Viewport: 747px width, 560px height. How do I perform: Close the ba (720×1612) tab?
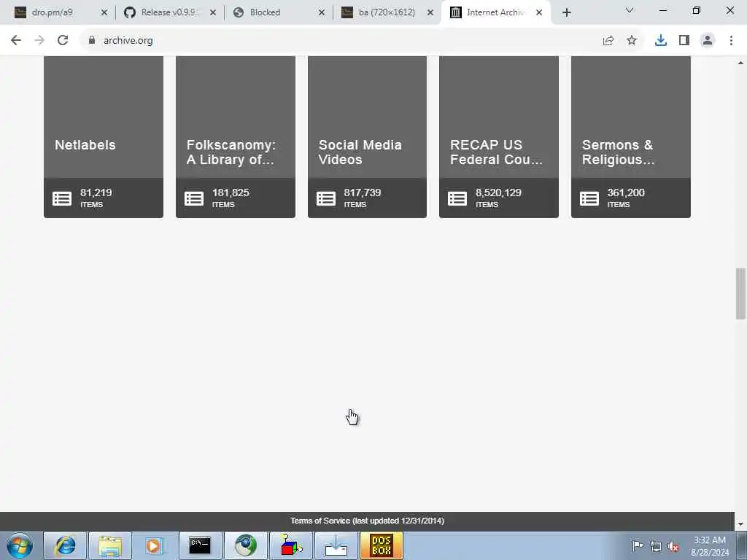tap(430, 12)
